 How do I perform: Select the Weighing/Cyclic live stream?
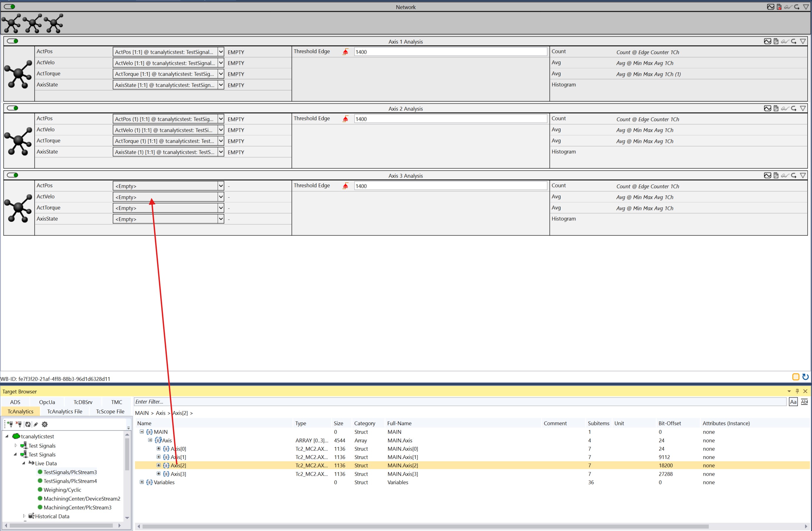tap(62, 490)
